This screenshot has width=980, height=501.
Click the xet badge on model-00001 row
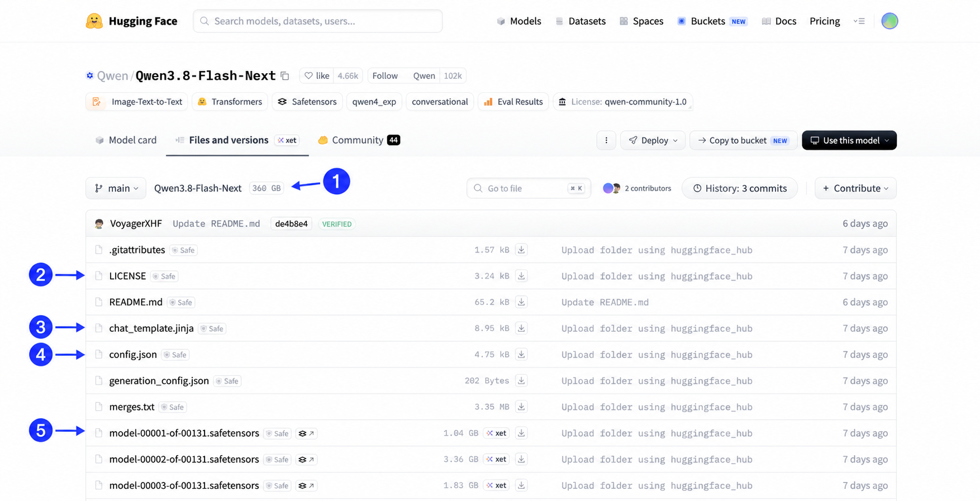496,433
